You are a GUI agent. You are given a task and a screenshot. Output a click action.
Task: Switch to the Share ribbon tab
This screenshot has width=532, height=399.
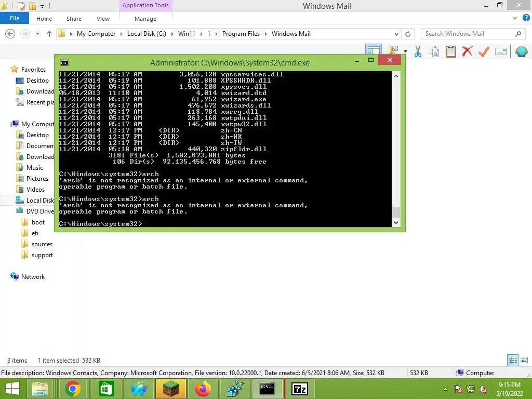point(74,19)
